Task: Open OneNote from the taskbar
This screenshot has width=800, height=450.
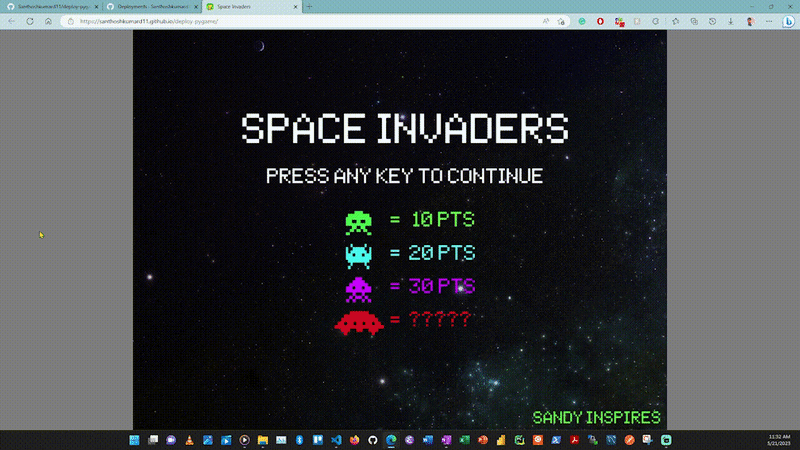Action: [446, 440]
